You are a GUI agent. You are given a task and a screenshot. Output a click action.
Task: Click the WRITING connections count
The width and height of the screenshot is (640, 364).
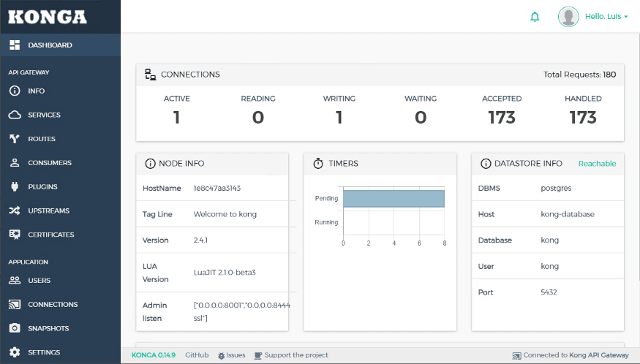pos(339,118)
